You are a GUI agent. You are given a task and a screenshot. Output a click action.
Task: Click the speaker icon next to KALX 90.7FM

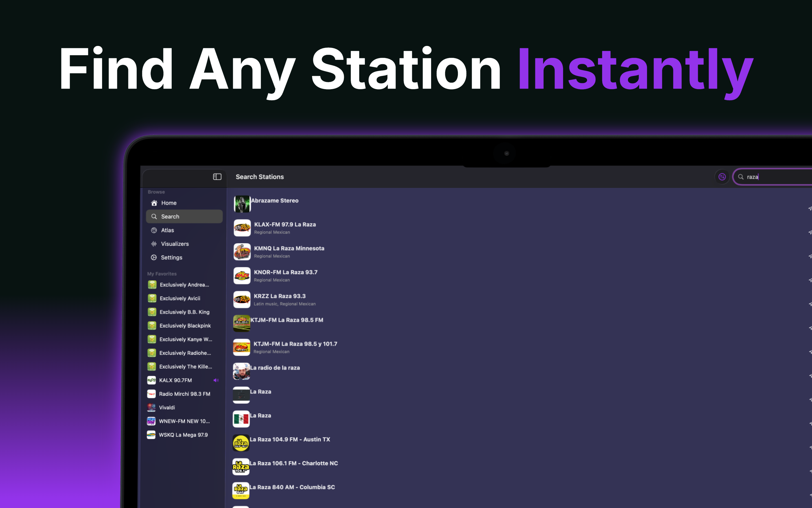click(x=216, y=380)
